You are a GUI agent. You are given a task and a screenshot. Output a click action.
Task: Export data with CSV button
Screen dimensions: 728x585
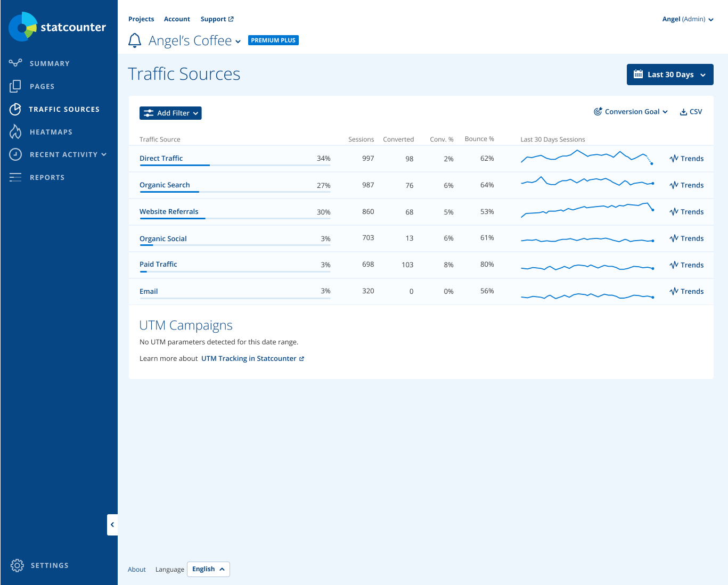coord(691,112)
